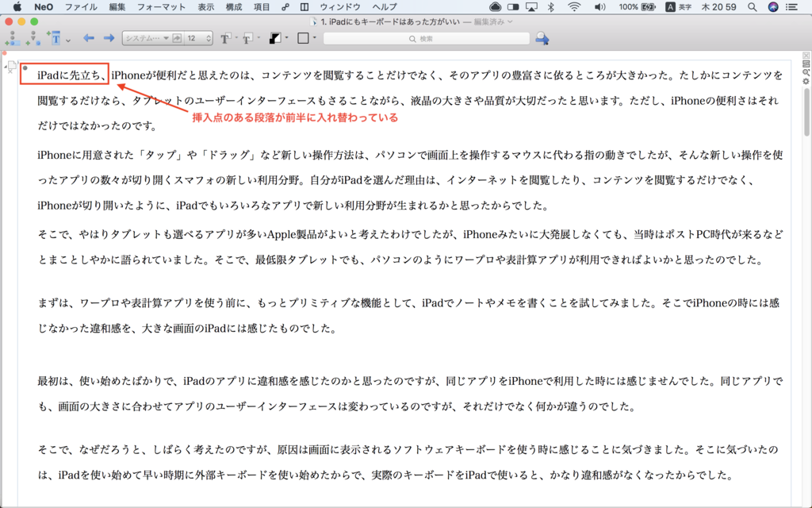Open the 項目 menu

[262, 6]
